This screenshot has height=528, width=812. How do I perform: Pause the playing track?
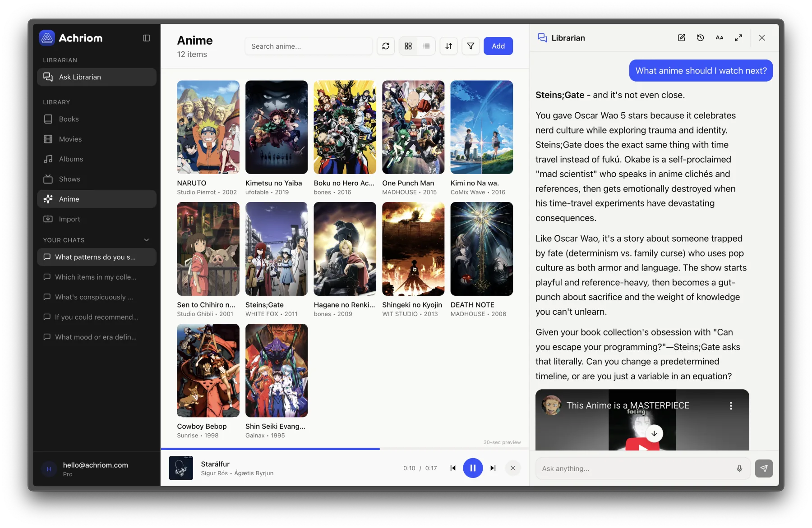pos(473,468)
